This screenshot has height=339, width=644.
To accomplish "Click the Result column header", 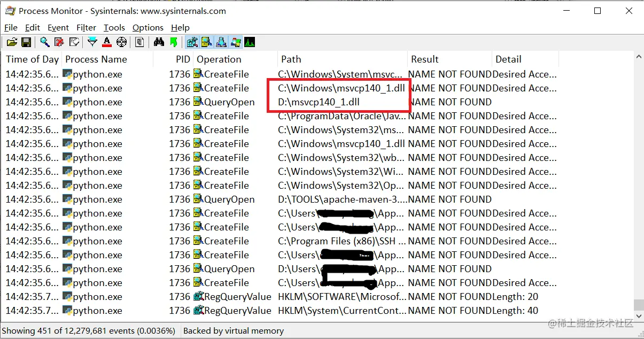I will [450, 59].
